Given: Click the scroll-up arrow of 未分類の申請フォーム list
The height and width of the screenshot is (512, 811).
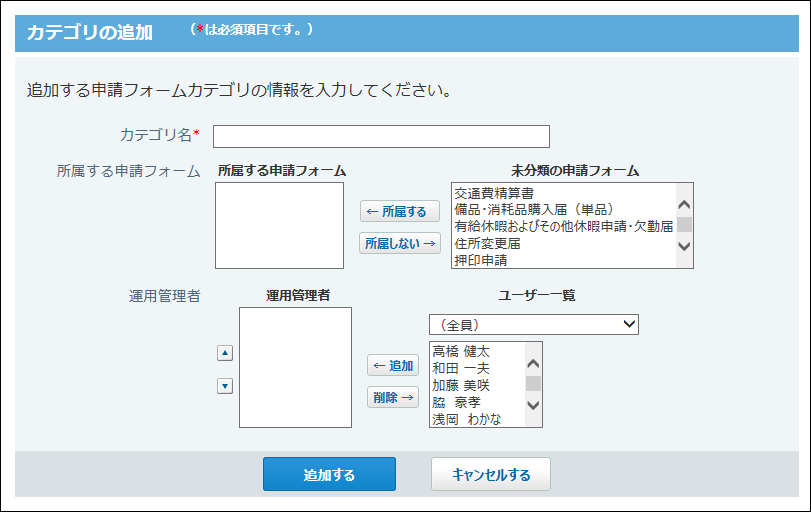Looking at the screenshot, I should (684, 205).
